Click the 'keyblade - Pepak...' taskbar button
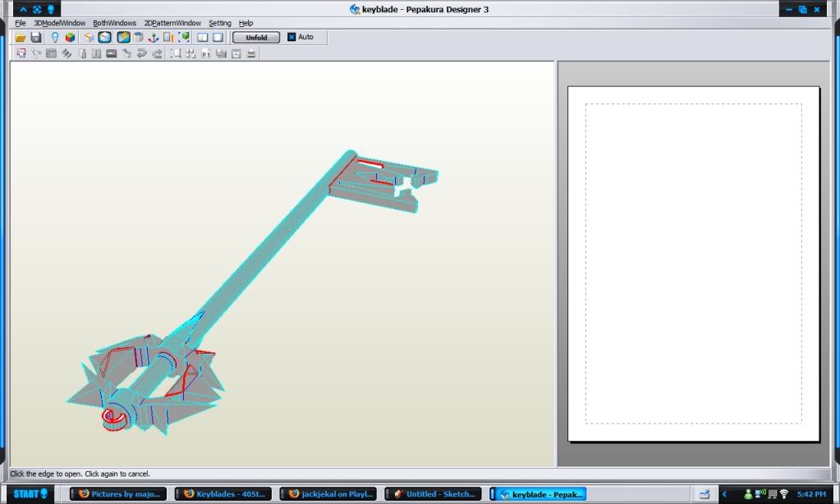The width and height of the screenshot is (840, 504). click(539, 494)
